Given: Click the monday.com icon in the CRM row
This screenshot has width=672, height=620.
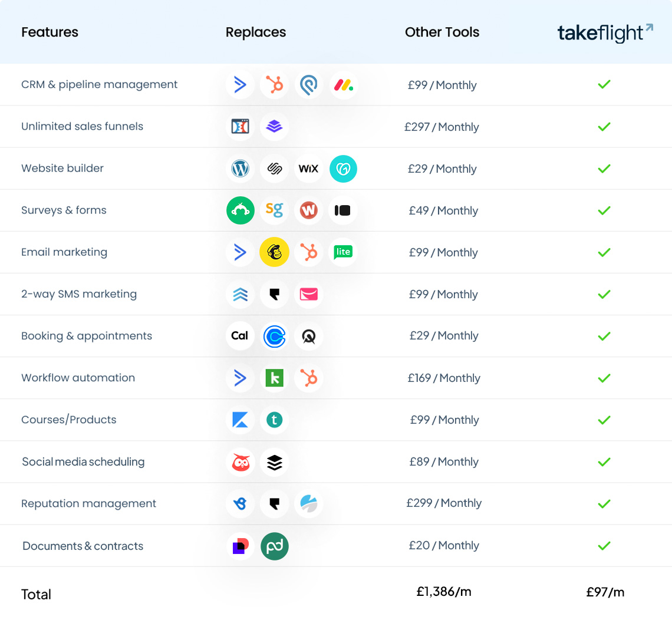Looking at the screenshot, I should pyautogui.click(x=343, y=85).
